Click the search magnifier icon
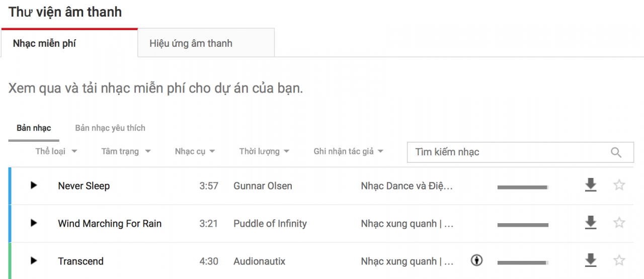The image size is (644, 279). click(616, 152)
